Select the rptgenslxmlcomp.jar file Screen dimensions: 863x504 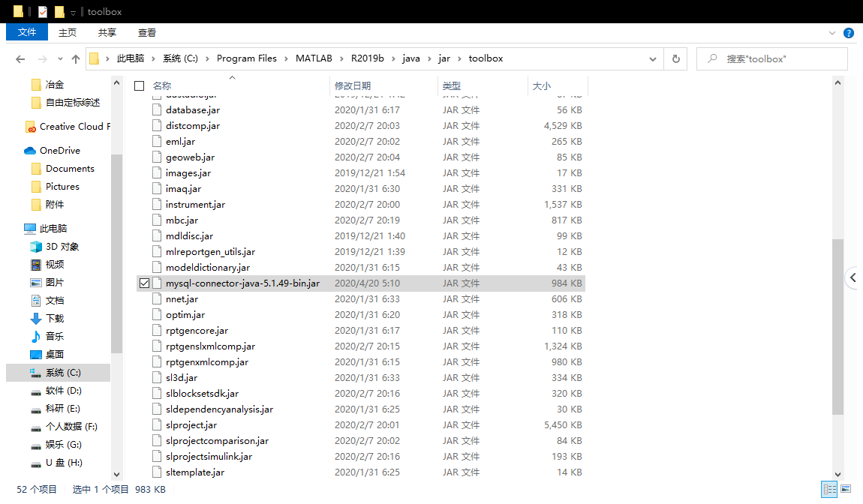tap(210, 346)
